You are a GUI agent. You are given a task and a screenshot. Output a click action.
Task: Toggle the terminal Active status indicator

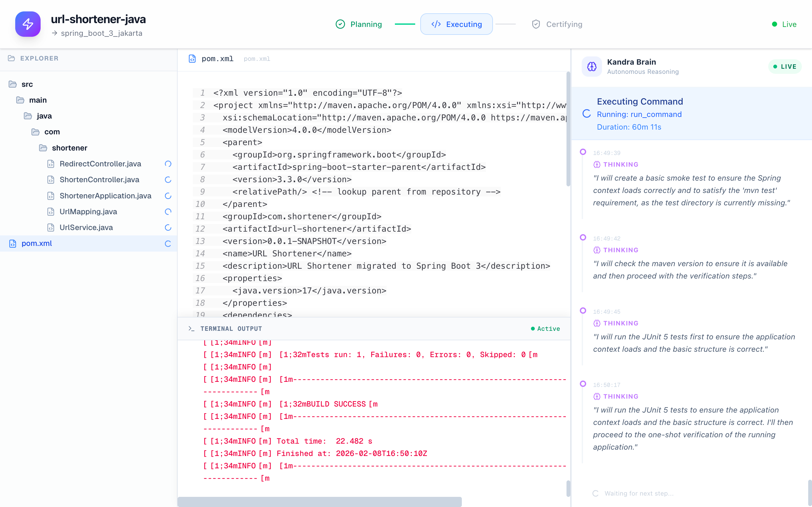[545, 329]
